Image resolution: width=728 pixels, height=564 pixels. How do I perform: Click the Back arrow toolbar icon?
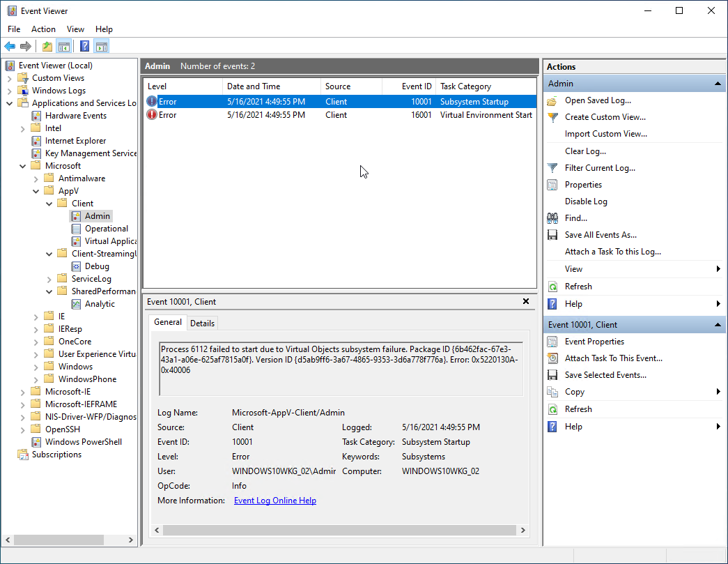[x=10, y=47]
